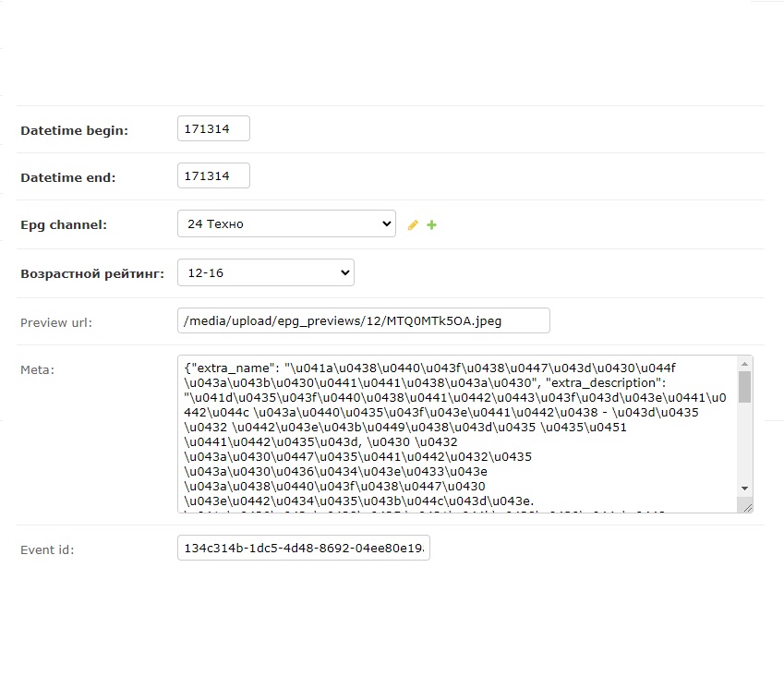Add a new Epg channel with the green plus icon
The image size is (784, 676).
[x=431, y=225]
